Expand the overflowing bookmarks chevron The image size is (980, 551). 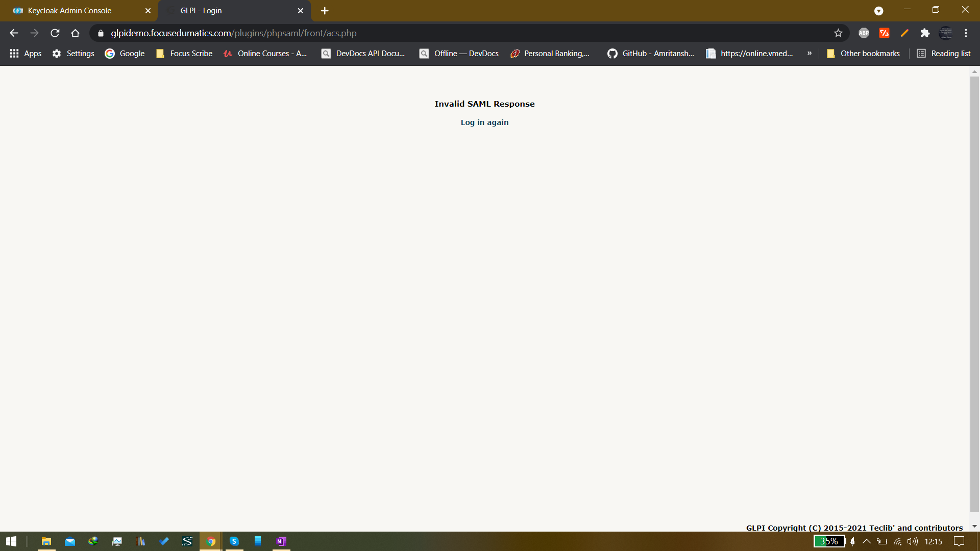(x=810, y=53)
